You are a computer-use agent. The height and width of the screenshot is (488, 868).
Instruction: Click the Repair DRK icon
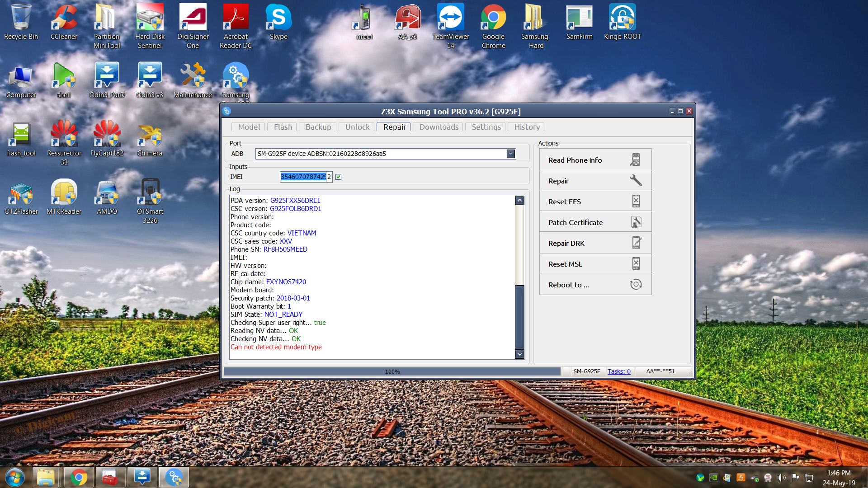point(636,243)
